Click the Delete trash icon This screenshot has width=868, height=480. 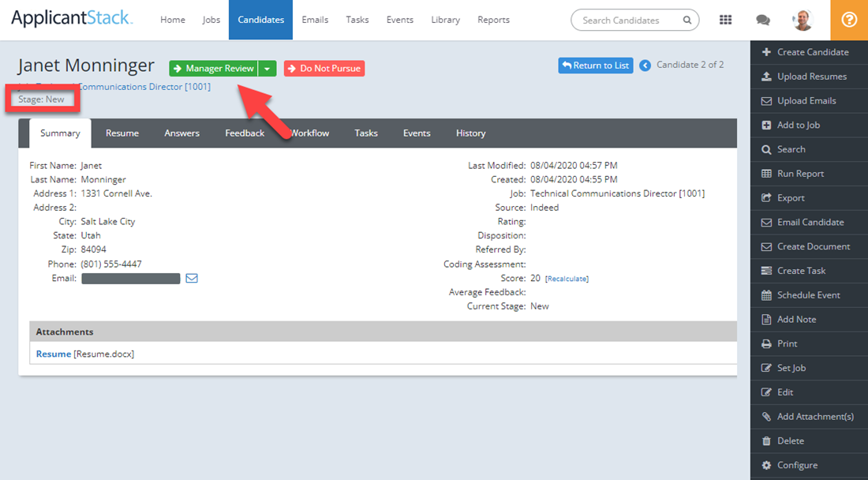pos(766,441)
